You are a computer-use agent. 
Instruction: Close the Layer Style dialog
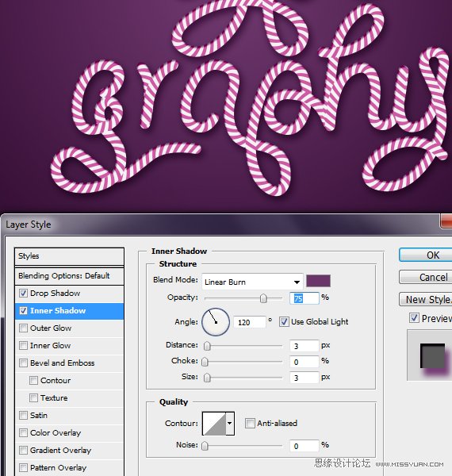pyautogui.click(x=446, y=221)
